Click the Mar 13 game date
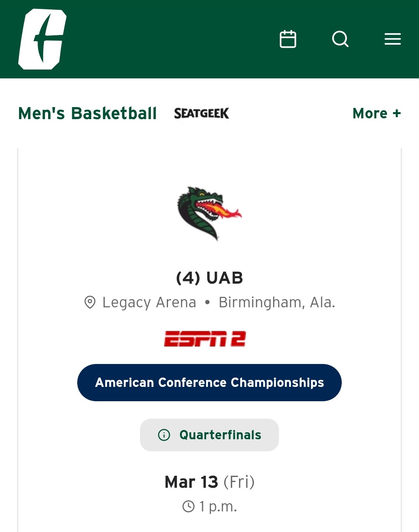The image size is (419, 532). (x=191, y=482)
